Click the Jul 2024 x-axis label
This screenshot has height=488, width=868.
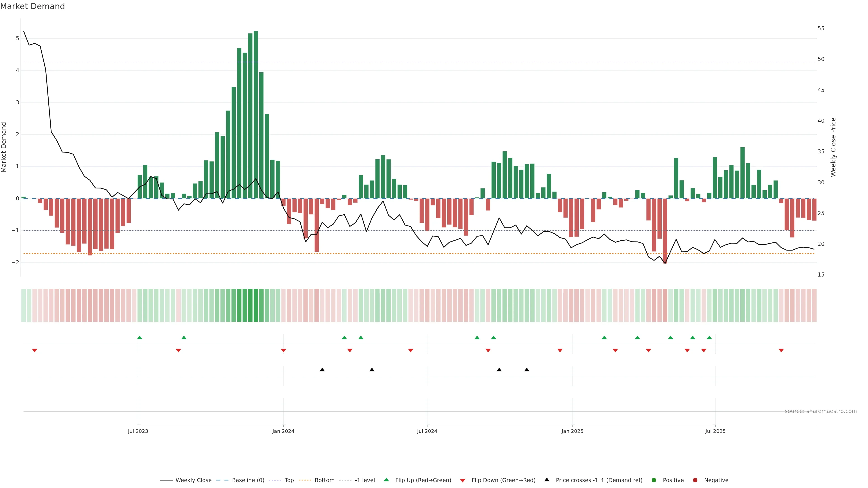pos(427,431)
